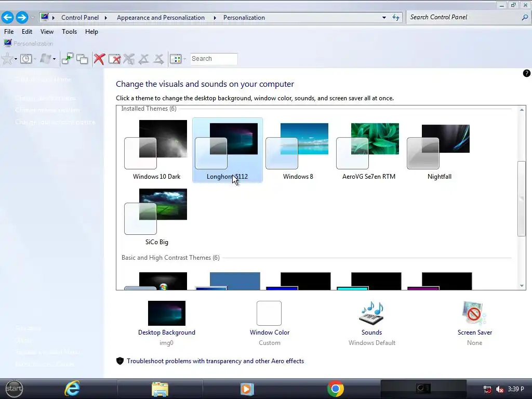The width and height of the screenshot is (532, 399).
Task: Open the Start button
Action: pos(14,389)
